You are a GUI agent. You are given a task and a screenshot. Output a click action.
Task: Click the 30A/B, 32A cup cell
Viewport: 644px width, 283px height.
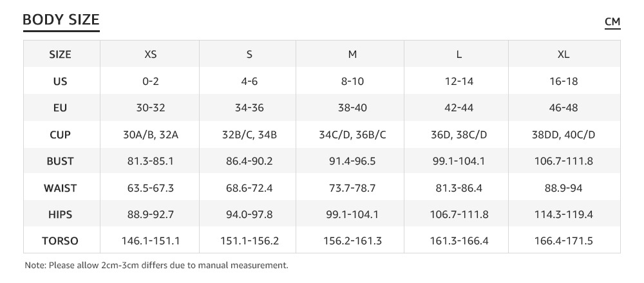150,135
